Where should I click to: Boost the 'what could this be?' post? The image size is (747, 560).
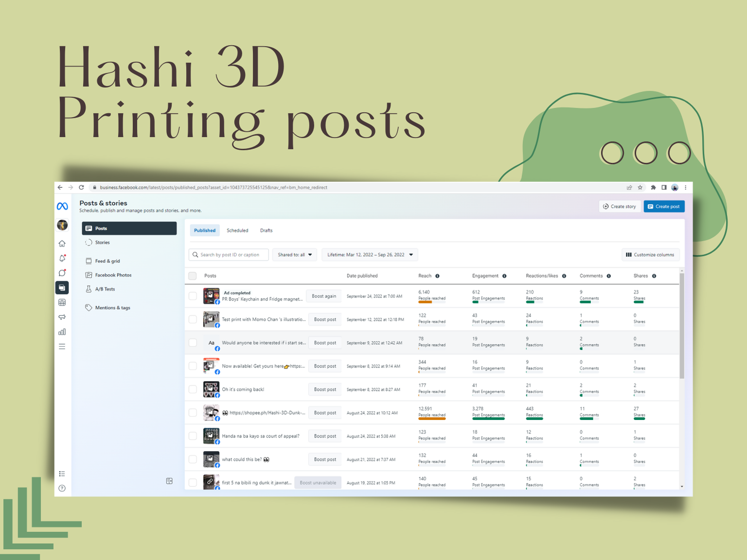click(325, 459)
